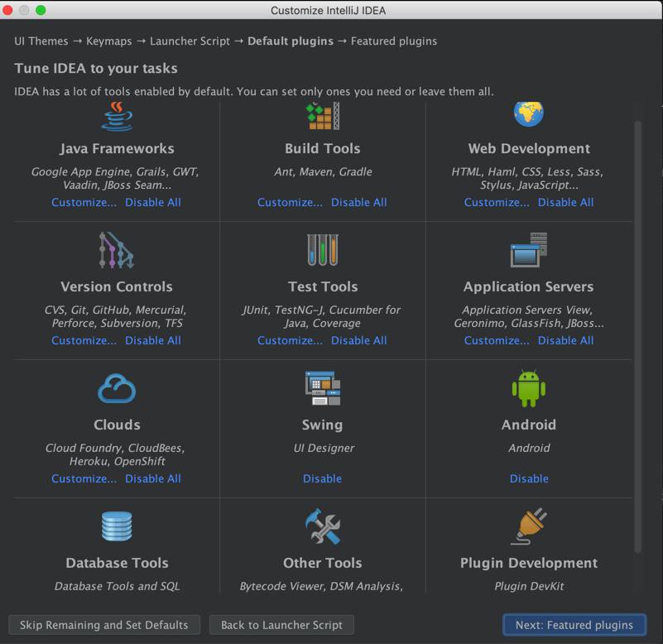Click the Plugin Development plug icon
Screen dimensions: 663x644
point(529,526)
